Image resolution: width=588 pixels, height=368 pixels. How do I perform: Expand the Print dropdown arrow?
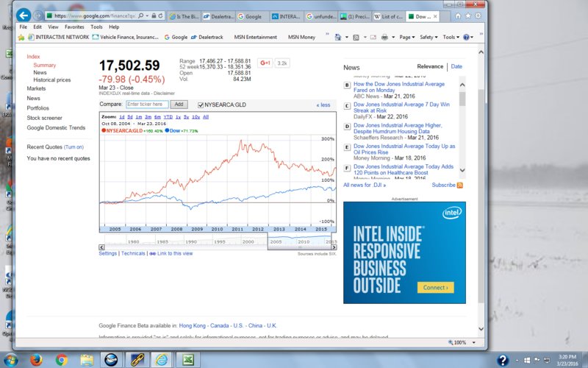click(x=393, y=38)
